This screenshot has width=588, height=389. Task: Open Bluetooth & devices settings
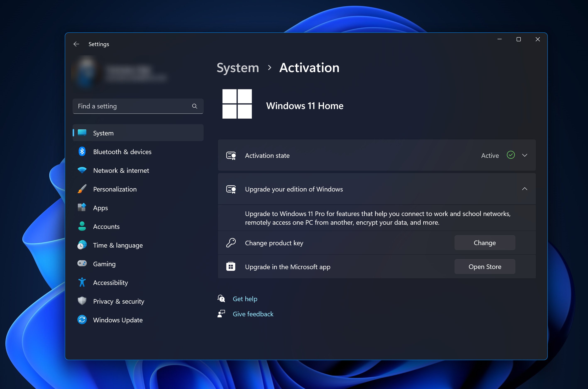tap(138, 152)
